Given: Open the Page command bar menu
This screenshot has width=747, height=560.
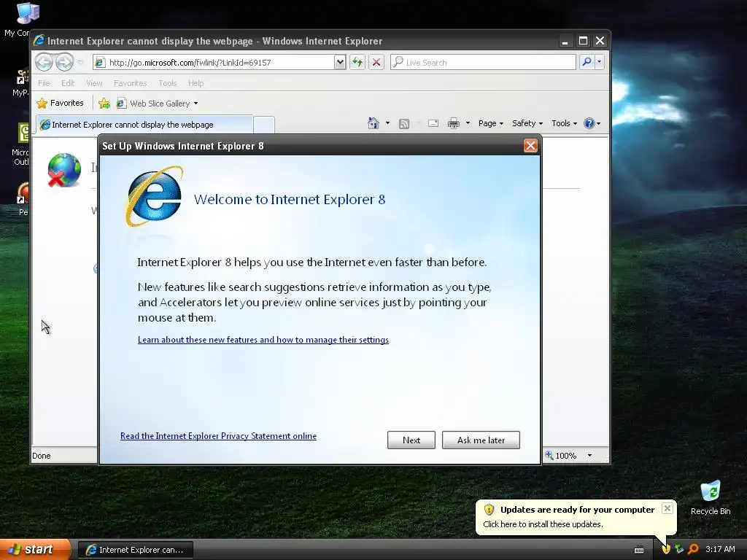Looking at the screenshot, I should click(x=491, y=123).
